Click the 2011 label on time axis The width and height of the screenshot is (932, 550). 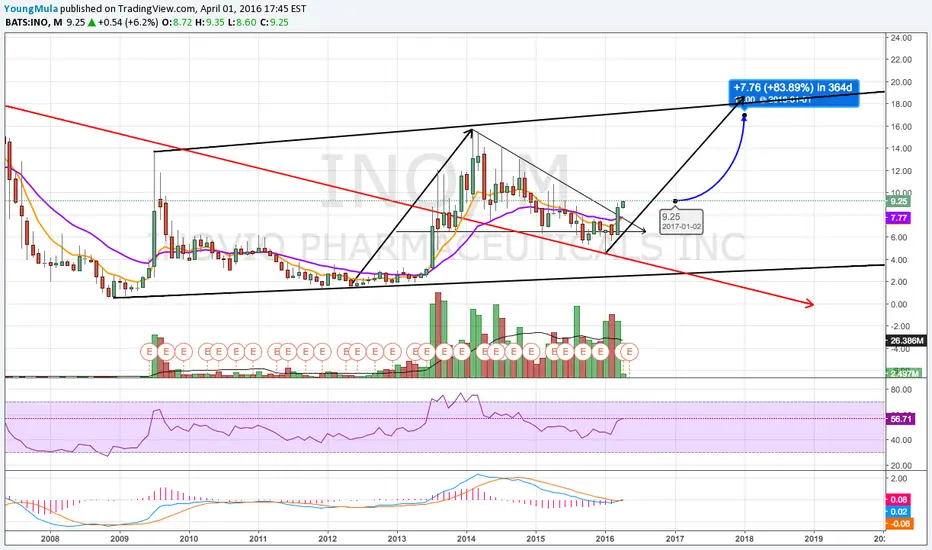(x=258, y=539)
